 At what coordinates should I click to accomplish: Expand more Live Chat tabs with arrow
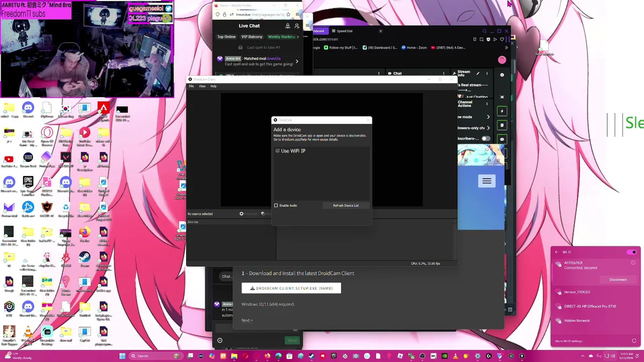point(298,37)
